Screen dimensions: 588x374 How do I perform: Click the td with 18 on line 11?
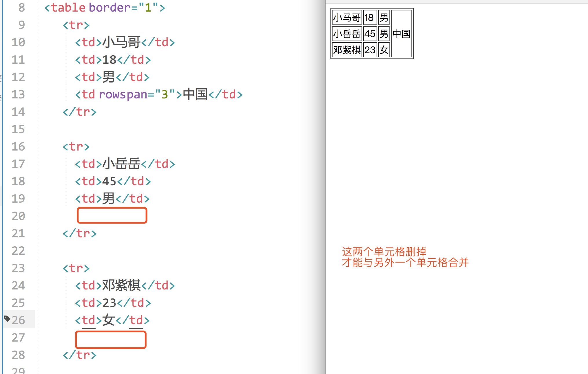point(113,60)
